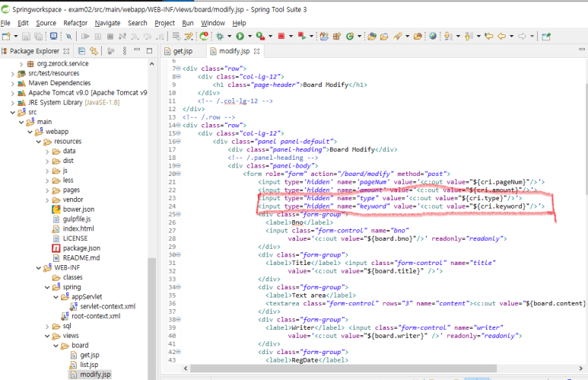Click the Resume debug icon
The image size is (588, 380).
pyautogui.click(x=85, y=37)
